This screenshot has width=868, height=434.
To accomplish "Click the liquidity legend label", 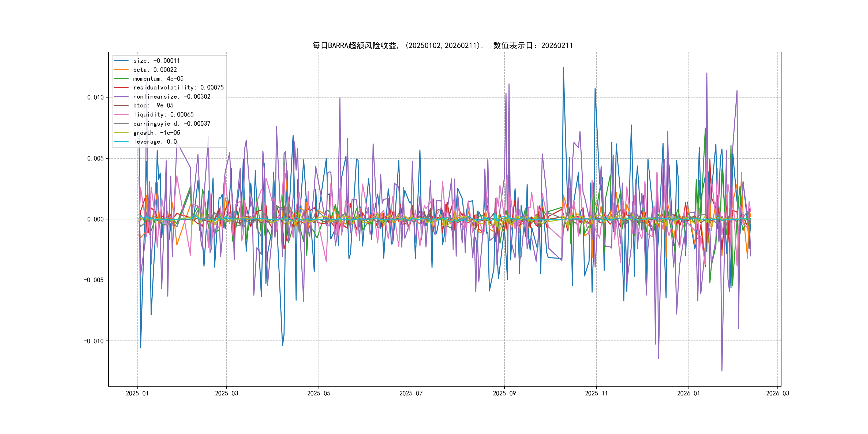I will pyautogui.click(x=163, y=115).
